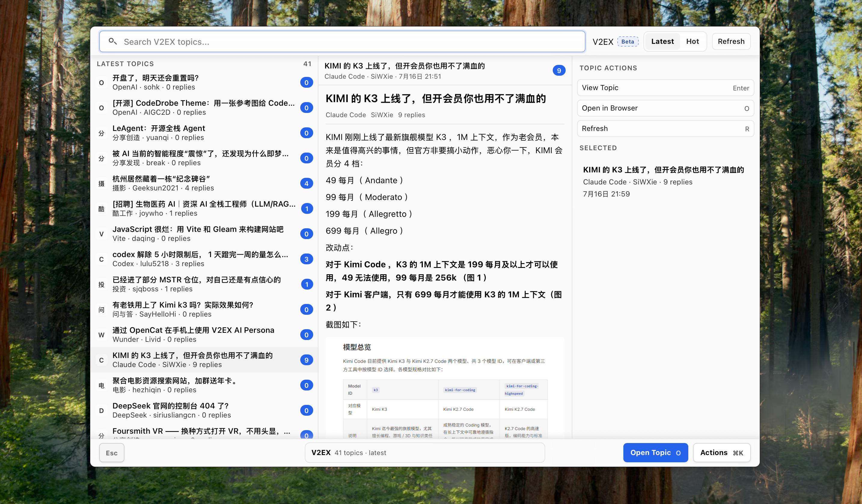Viewport: 862px width, 504px height.
Task: Open the Actions menu button
Action: click(x=721, y=453)
